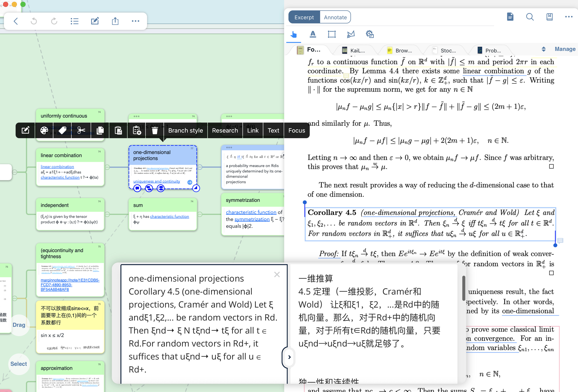Open the Branch style menu

pyautogui.click(x=185, y=130)
